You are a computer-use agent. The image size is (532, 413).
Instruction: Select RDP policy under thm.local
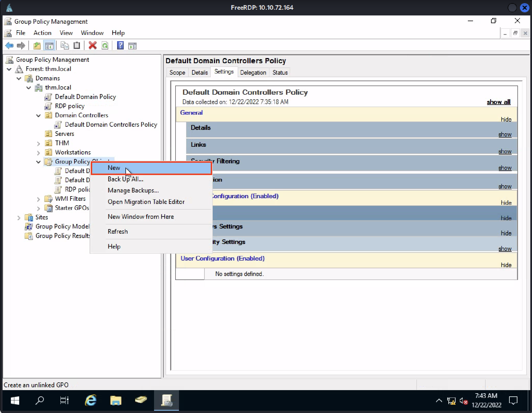[70, 106]
